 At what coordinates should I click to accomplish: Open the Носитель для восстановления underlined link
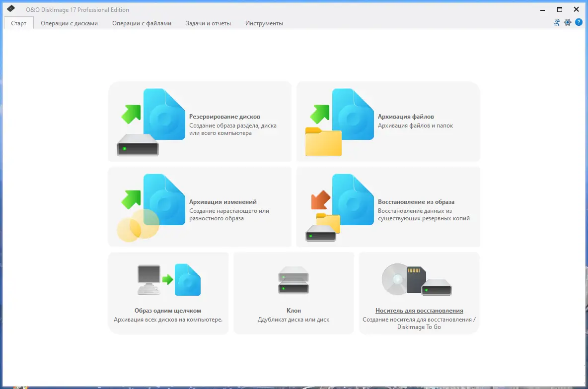(419, 310)
